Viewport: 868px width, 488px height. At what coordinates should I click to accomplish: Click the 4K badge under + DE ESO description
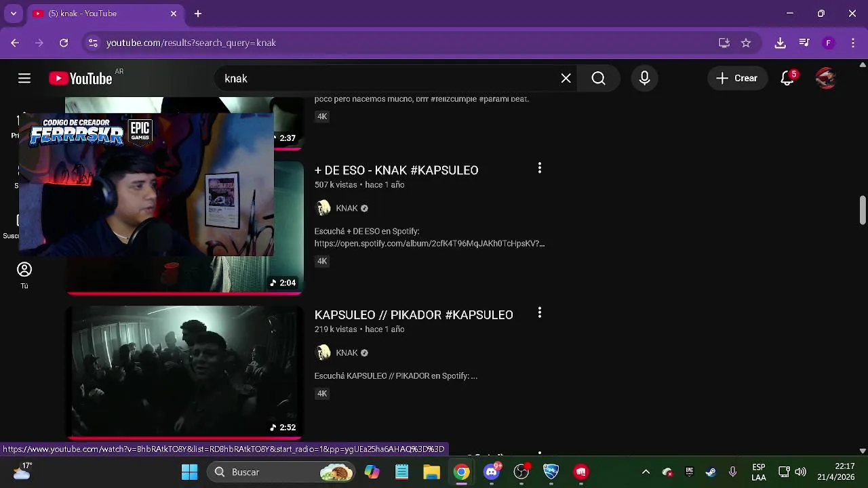322,261
